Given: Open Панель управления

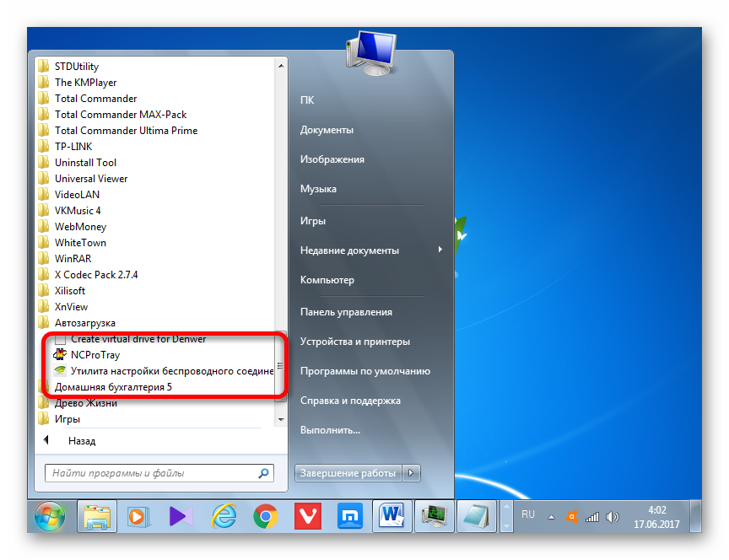Looking at the screenshot, I should [x=346, y=312].
